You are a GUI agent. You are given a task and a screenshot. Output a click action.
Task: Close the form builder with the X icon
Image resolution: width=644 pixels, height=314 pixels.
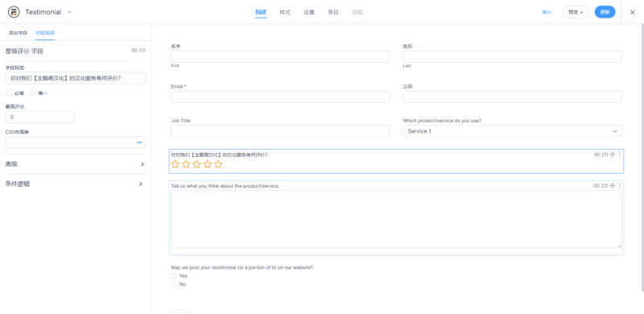pos(633,12)
